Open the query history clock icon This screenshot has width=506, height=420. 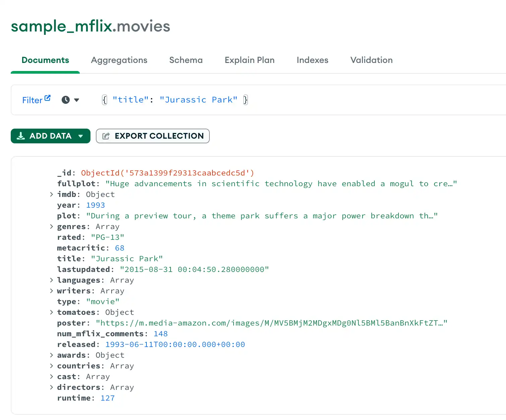coord(66,100)
